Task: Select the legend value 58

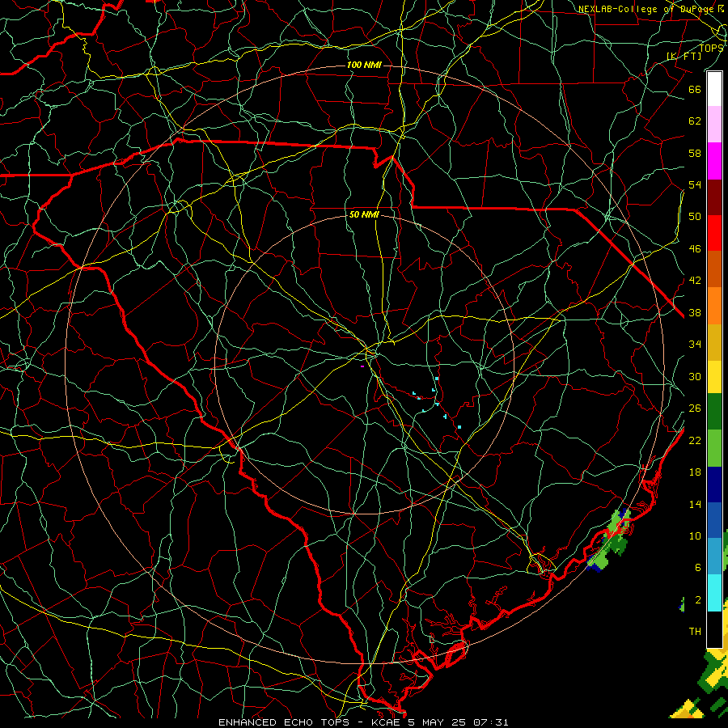Action: coord(695,153)
